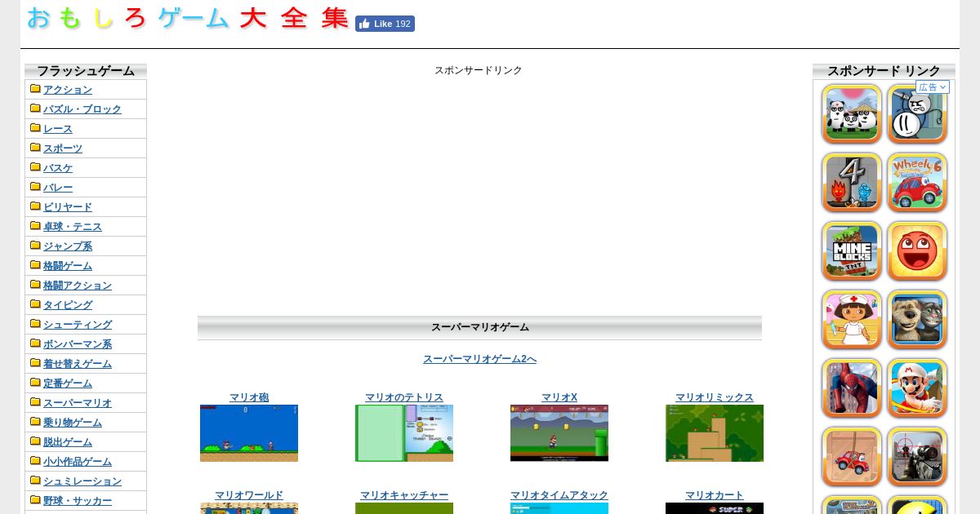Open the バスケ category
The image size is (980, 514).
(58, 168)
